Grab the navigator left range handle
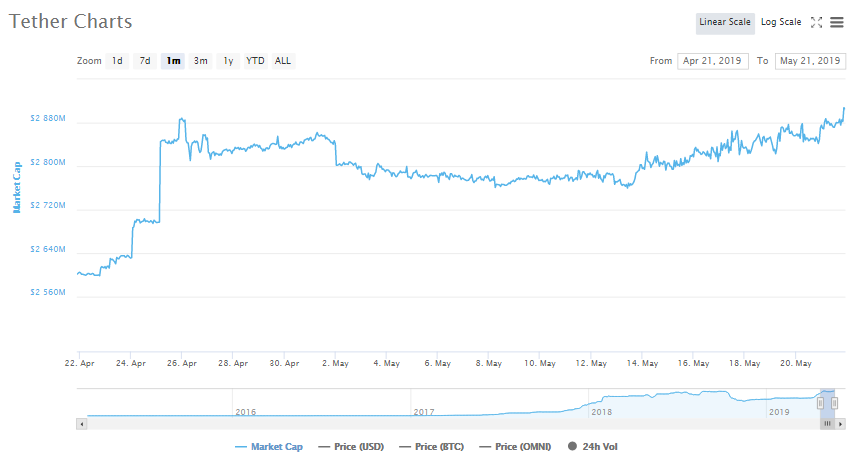 click(x=820, y=402)
